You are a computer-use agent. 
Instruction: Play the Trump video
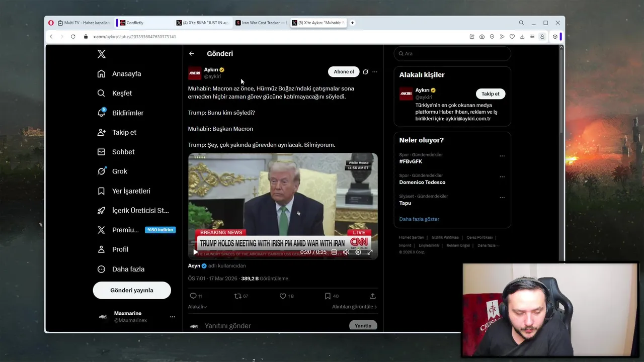pos(196,252)
